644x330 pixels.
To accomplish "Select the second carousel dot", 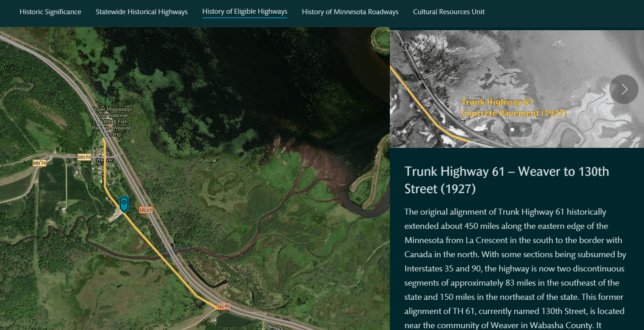I will (x=523, y=130).
